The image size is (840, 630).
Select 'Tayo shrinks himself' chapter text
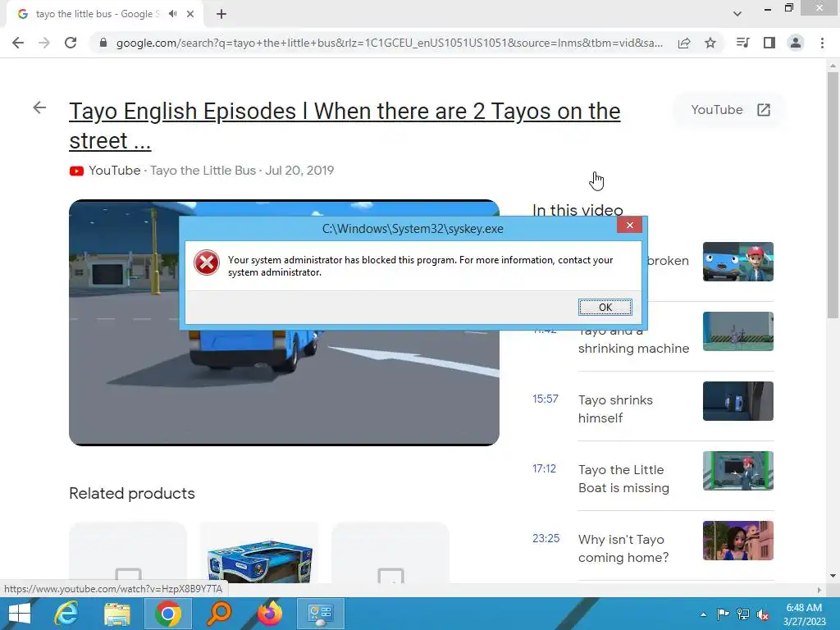[x=615, y=409]
